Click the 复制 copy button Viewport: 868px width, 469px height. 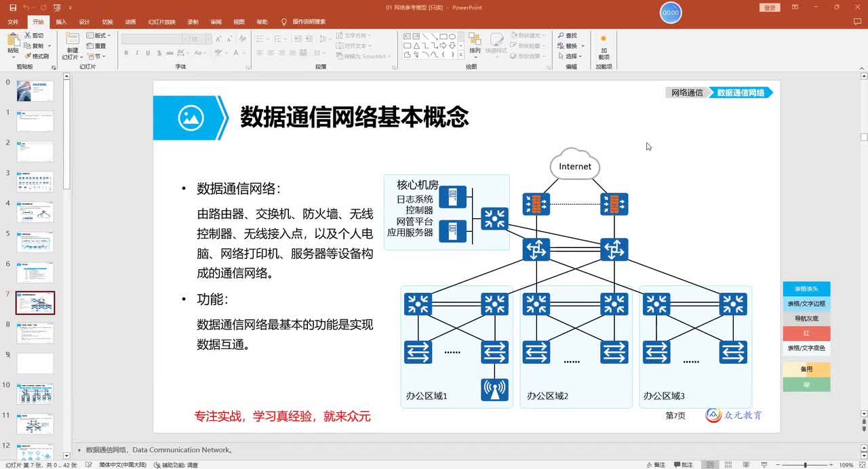coord(34,45)
